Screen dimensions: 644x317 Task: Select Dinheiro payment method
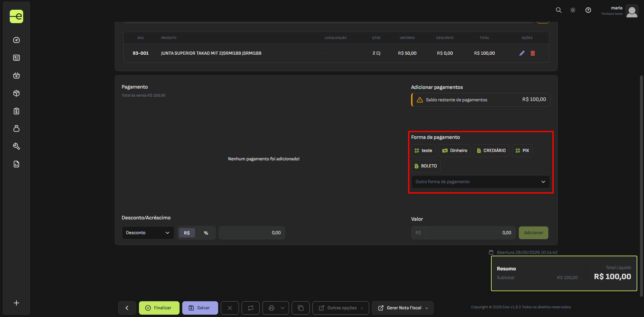[x=455, y=151]
